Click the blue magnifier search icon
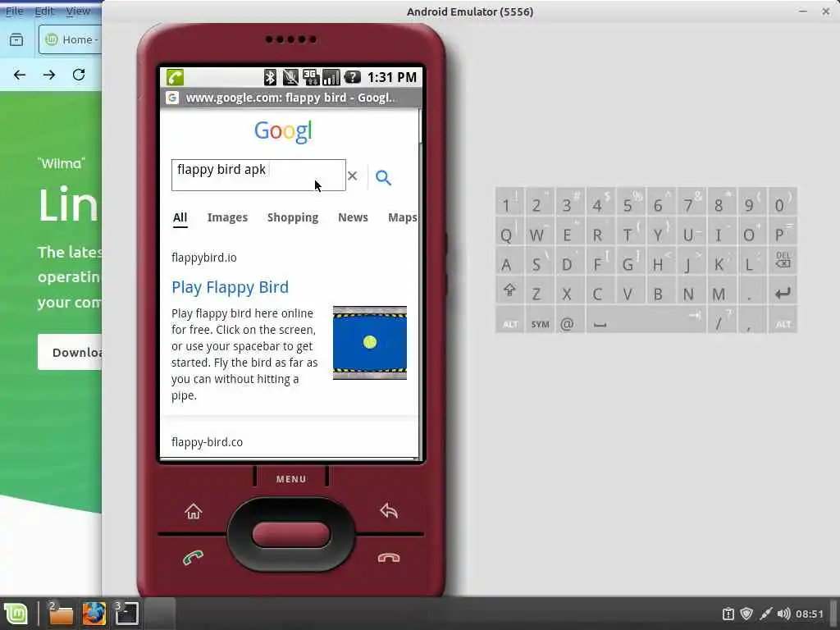This screenshot has width=840, height=630. [383, 177]
